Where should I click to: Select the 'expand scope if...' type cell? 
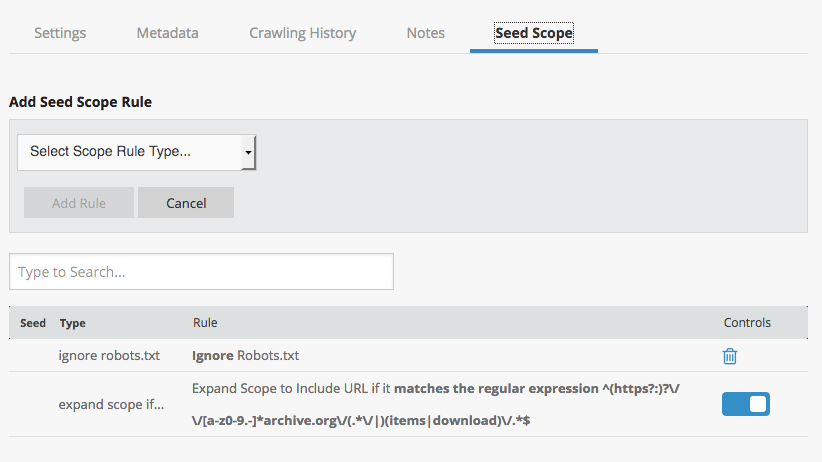click(112, 404)
